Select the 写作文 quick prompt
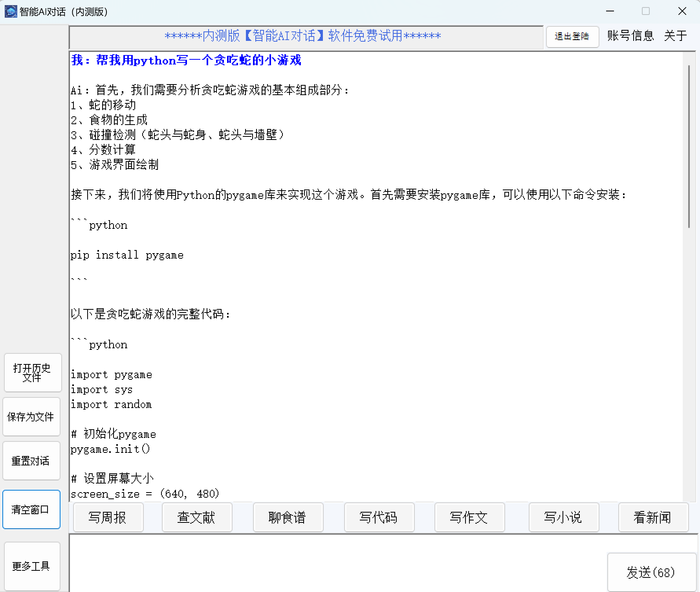This screenshot has height=592, width=700. point(469,517)
